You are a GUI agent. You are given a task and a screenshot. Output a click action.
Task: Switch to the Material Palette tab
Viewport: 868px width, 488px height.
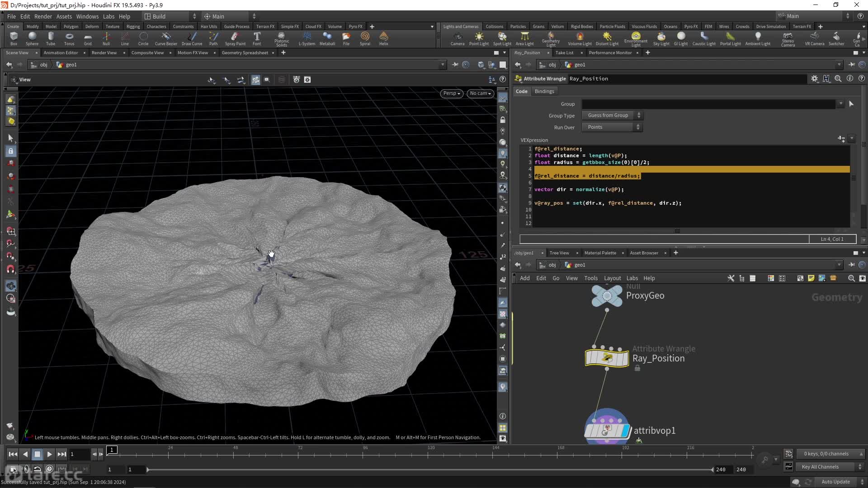pyautogui.click(x=600, y=253)
